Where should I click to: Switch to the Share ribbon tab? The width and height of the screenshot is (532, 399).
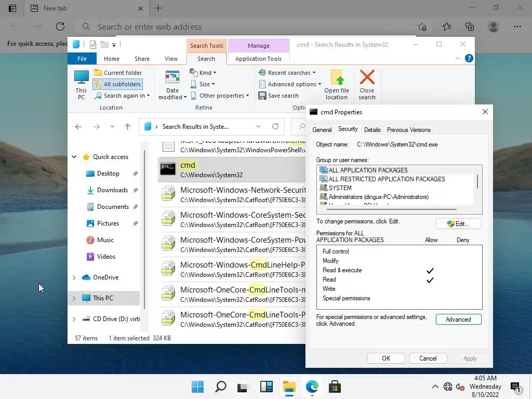tap(142, 59)
